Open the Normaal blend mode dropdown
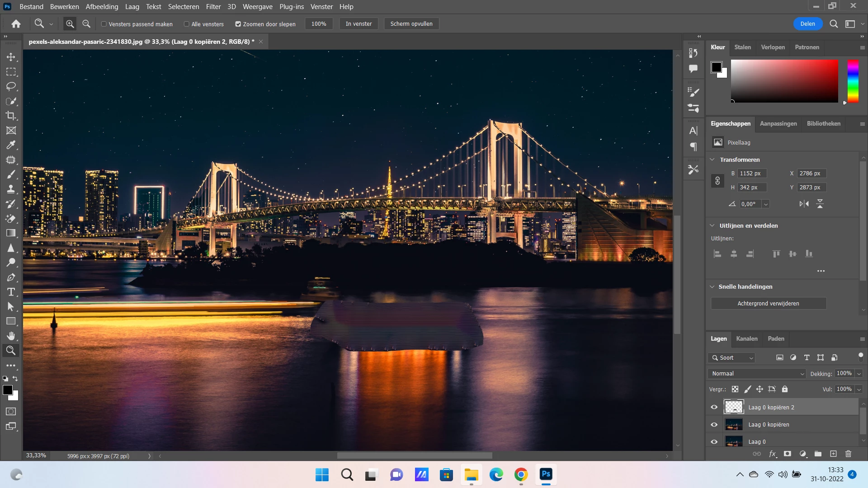The width and height of the screenshot is (868, 488). [757, 374]
